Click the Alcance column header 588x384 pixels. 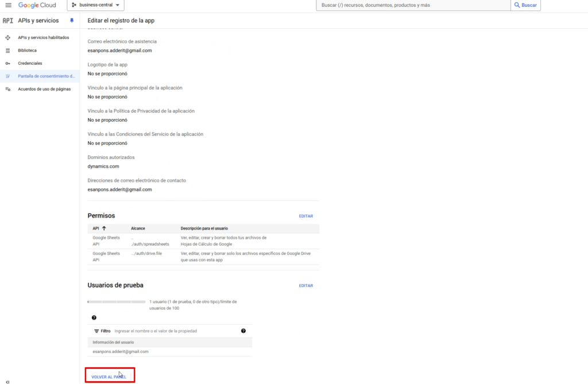click(138, 228)
